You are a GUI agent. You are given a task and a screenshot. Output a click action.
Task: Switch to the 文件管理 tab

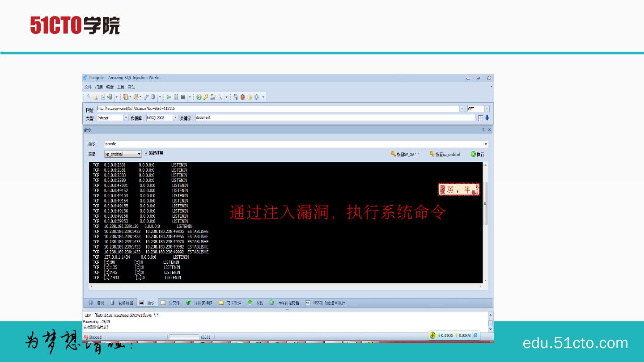click(x=230, y=303)
